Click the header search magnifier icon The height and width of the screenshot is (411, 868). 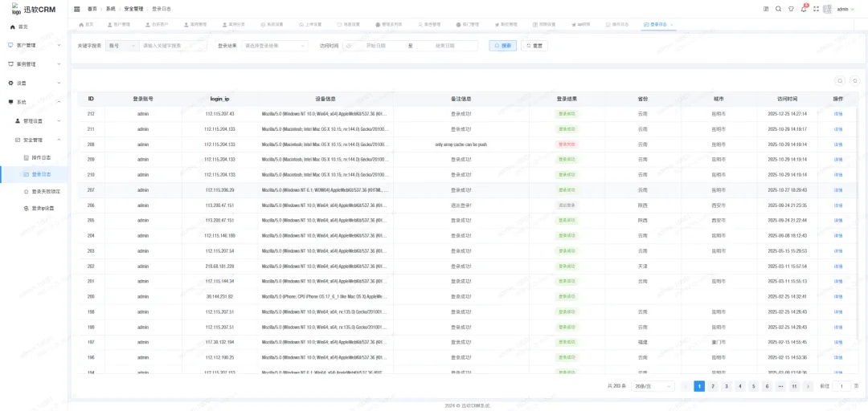tap(778, 9)
